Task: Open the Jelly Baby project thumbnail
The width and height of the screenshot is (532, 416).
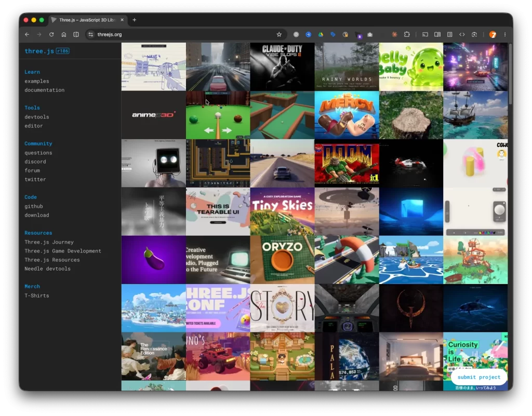Action: point(411,66)
